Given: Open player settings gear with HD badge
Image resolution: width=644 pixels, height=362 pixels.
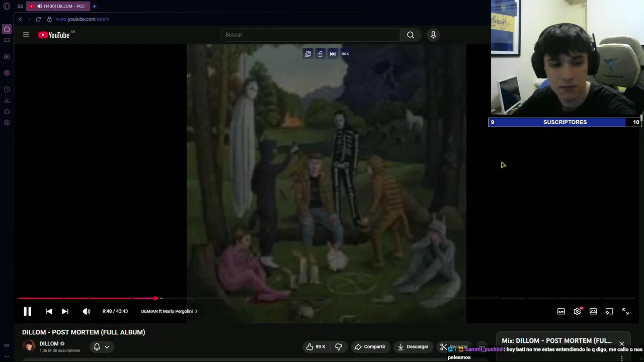Looking at the screenshot, I should (x=577, y=311).
